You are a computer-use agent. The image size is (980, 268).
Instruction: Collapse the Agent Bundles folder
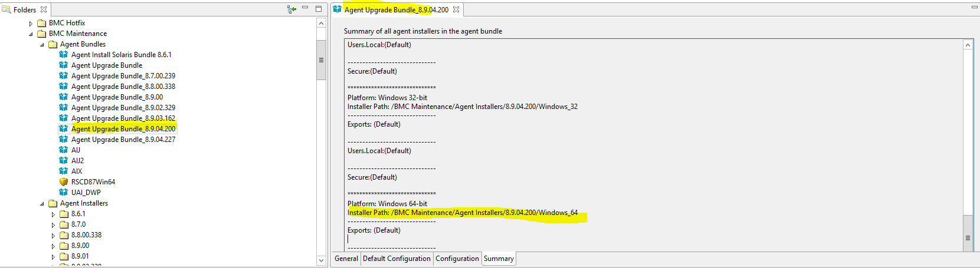click(x=42, y=45)
